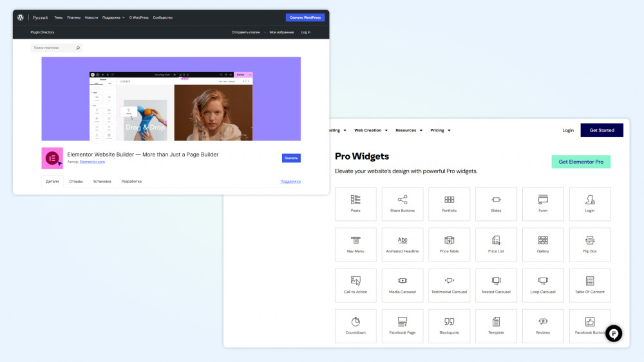Select the Slides widget icon

(x=496, y=200)
